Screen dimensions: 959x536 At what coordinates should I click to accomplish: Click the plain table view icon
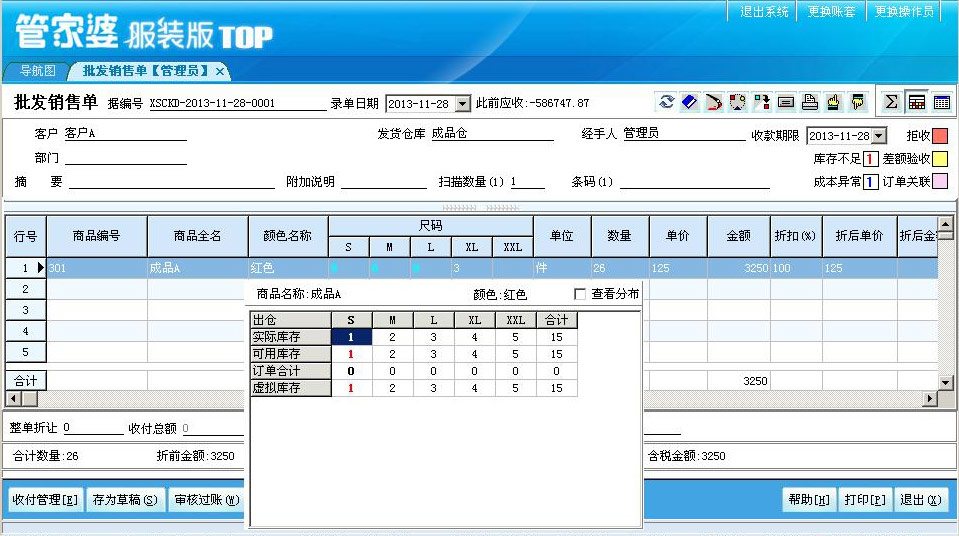coord(941,102)
